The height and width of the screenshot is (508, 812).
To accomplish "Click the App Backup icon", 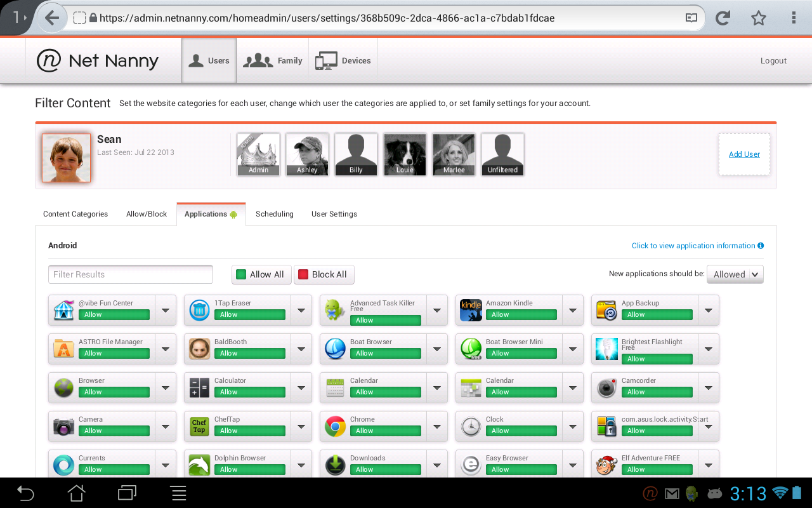I will tap(607, 310).
